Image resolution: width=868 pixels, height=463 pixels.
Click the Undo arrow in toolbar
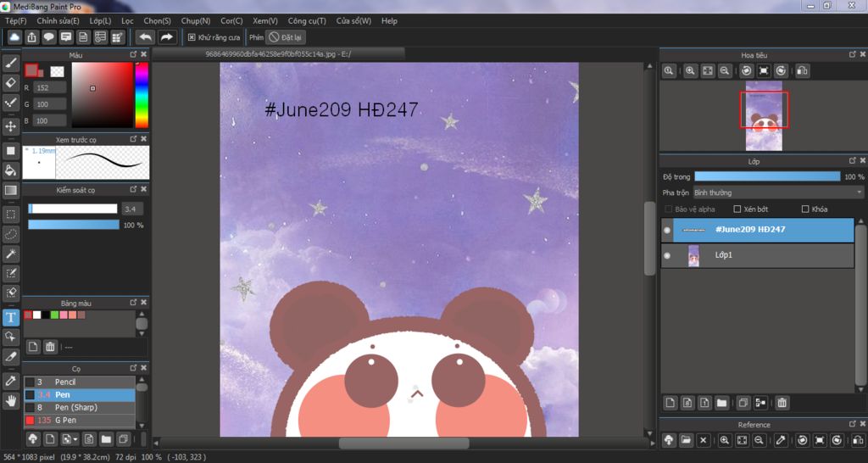tap(146, 37)
